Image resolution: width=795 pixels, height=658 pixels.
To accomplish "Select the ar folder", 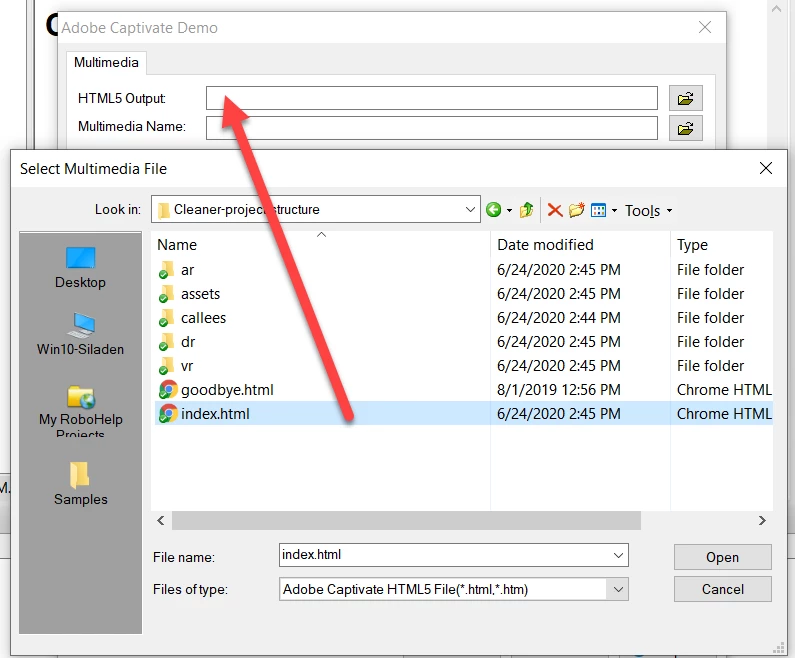I will (188, 270).
